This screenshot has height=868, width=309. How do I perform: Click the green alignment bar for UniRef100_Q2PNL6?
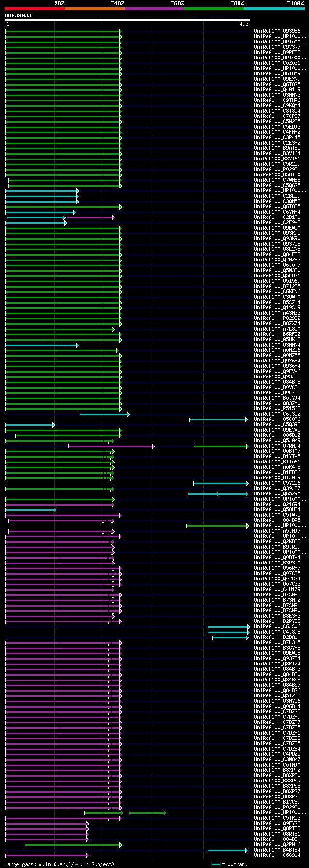pos(73,845)
